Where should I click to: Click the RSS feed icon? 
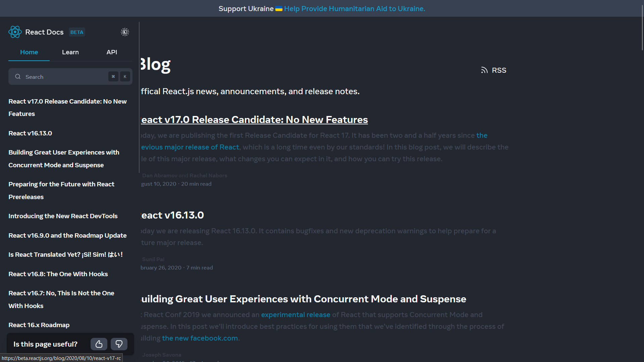pyautogui.click(x=484, y=70)
